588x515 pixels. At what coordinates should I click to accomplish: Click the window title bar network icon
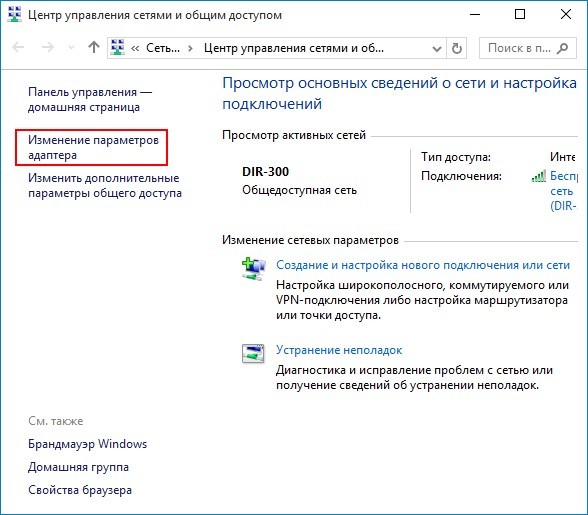[15, 15]
